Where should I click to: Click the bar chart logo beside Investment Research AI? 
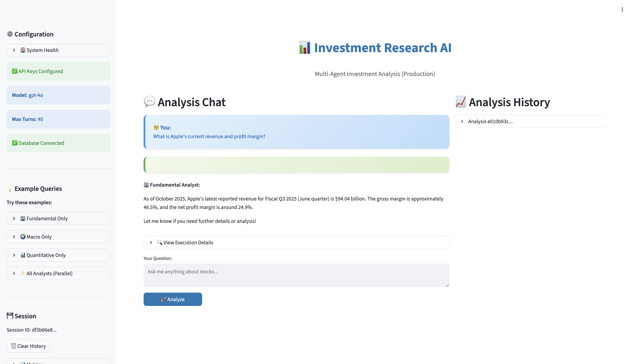[x=304, y=48]
